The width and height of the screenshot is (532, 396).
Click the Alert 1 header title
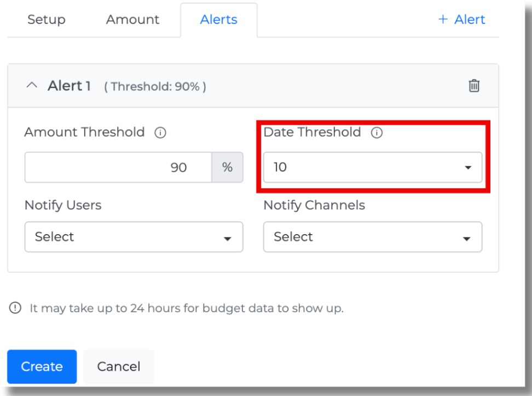coord(69,86)
